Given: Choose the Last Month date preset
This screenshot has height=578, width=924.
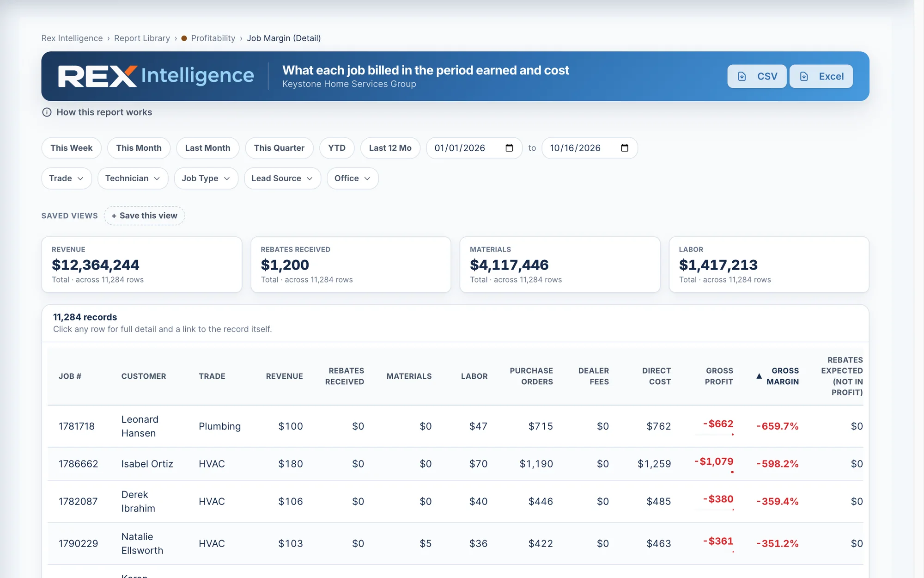Looking at the screenshot, I should point(208,148).
